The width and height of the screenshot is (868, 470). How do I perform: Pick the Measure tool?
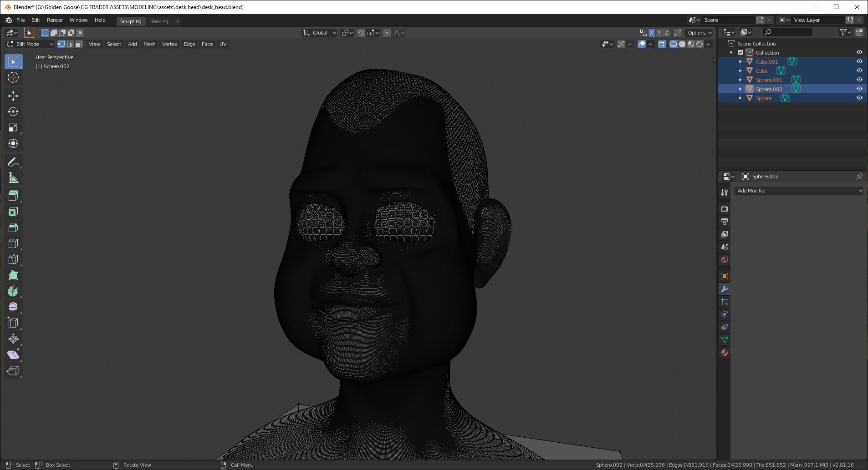click(x=13, y=177)
